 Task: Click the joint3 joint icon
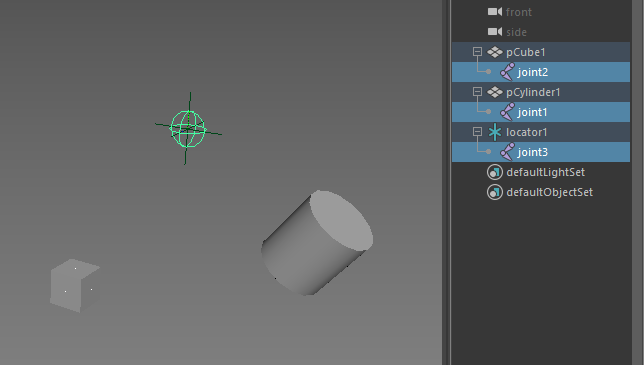(507, 152)
